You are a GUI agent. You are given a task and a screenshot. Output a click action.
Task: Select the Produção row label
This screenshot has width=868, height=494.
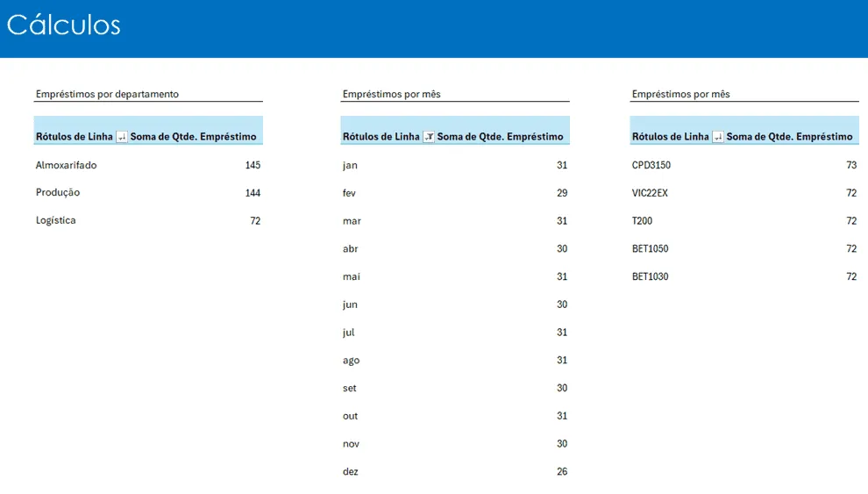point(58,193)
